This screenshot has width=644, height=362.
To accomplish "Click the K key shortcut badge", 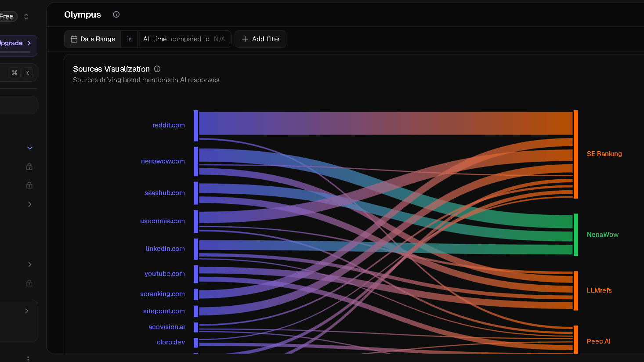I will pos(27,73).
